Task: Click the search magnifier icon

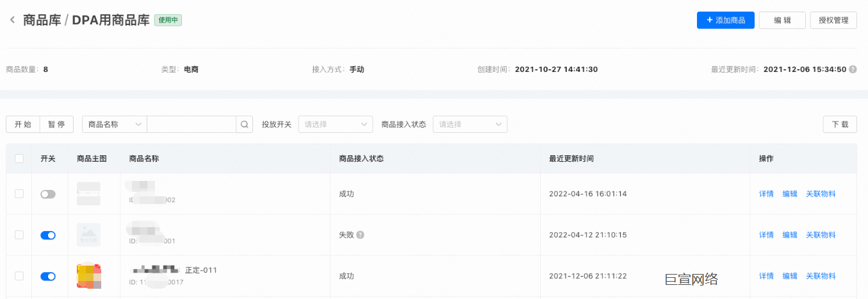Action: [x=244, y=124]
